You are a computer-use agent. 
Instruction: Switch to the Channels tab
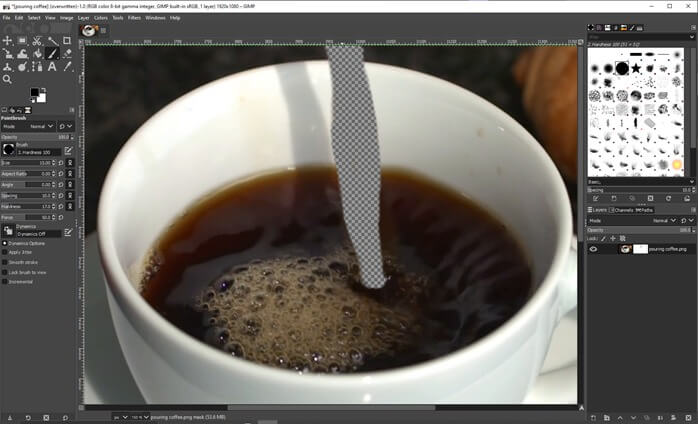[x=621, y=210]
